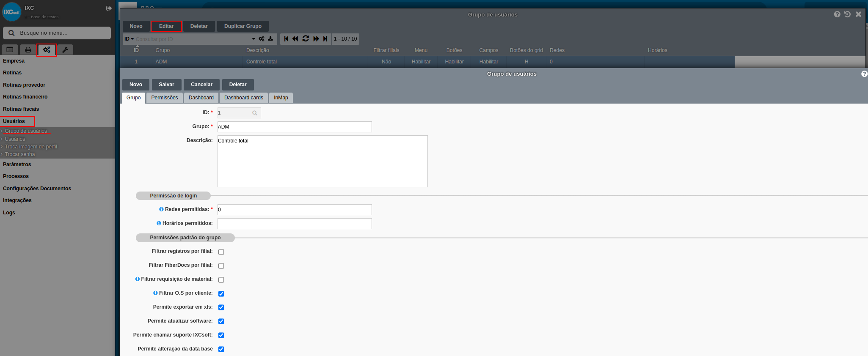Click Novo button in edit form

coord(136,85)
